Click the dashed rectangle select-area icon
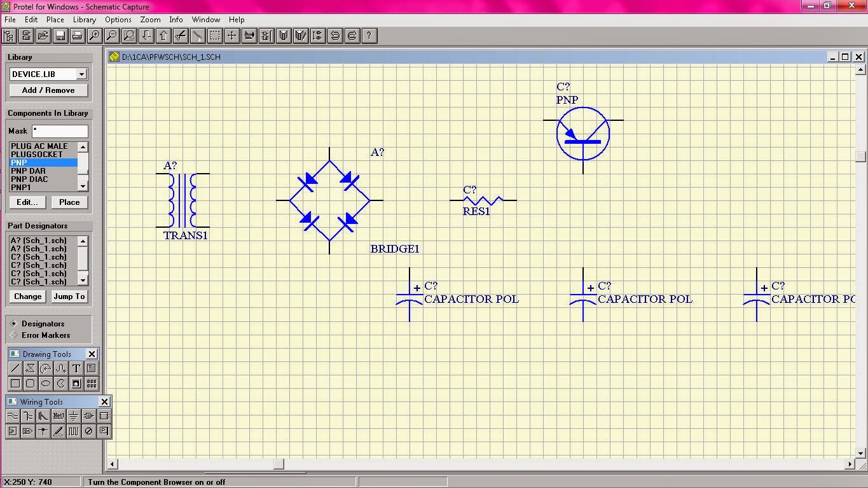 tap(215, 36)
